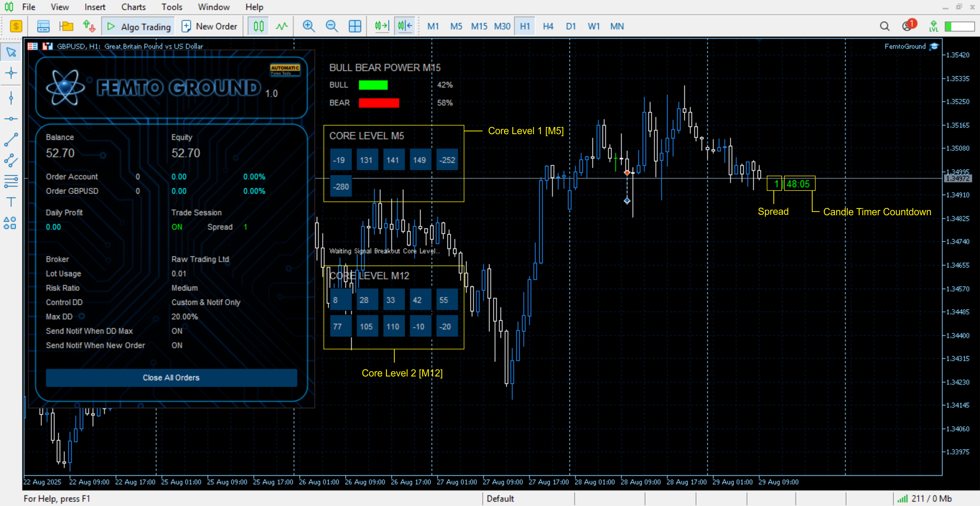Click the trade arrows toolbar icon

[89, 26]
